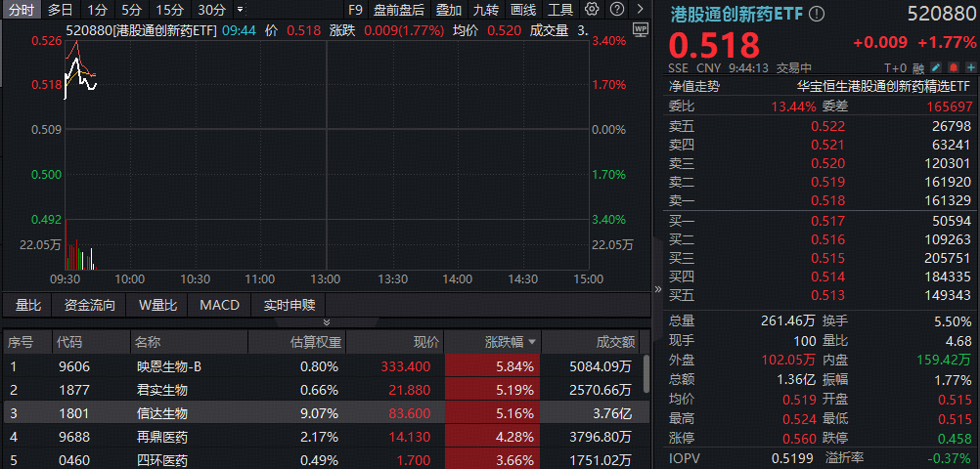Click the 总量 value 261.46万
Viewport: 980px width, 469px height.
788,321
